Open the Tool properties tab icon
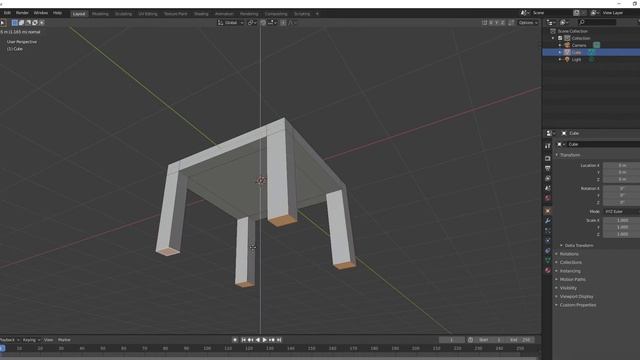 (548, 146)
